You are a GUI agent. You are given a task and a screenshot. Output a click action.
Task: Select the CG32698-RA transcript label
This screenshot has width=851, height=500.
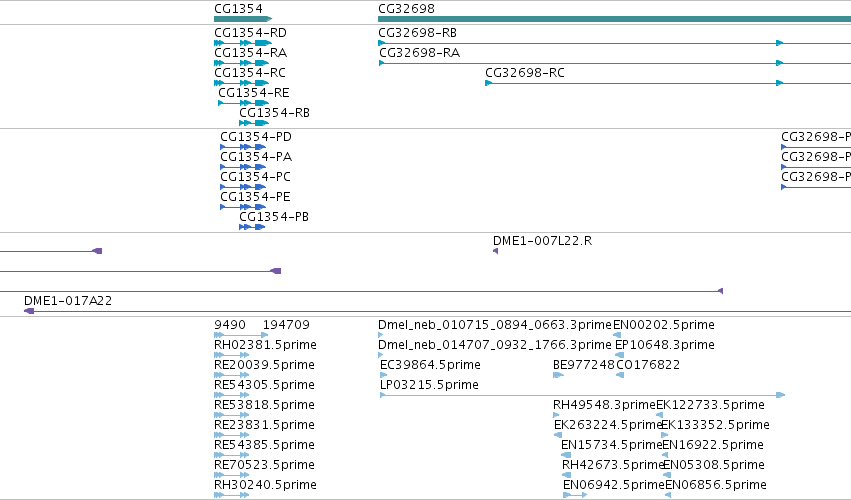pyautogui.click(x=419, y=53)
